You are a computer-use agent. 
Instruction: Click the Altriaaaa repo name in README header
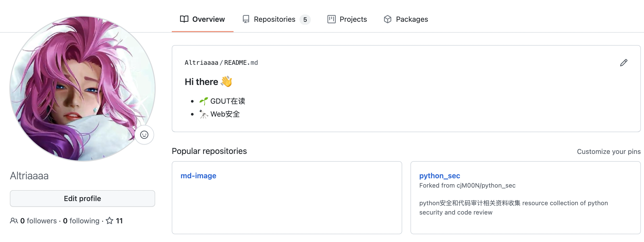201,63
